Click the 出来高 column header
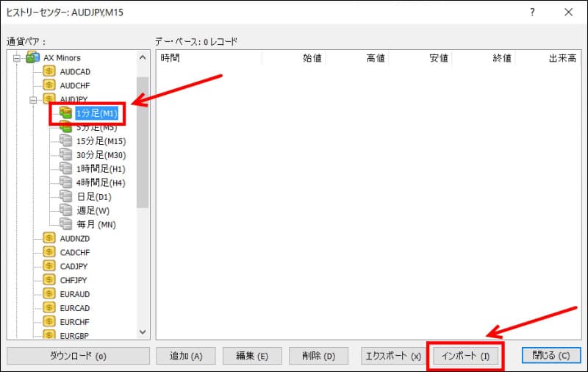588x372 pixels. click(548, 58)
